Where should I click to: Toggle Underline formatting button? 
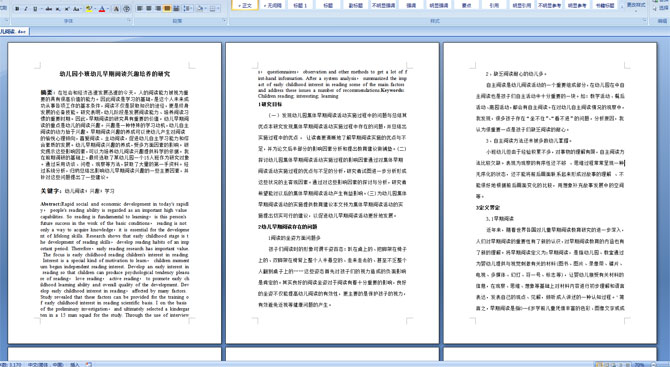tap(35, 9)
